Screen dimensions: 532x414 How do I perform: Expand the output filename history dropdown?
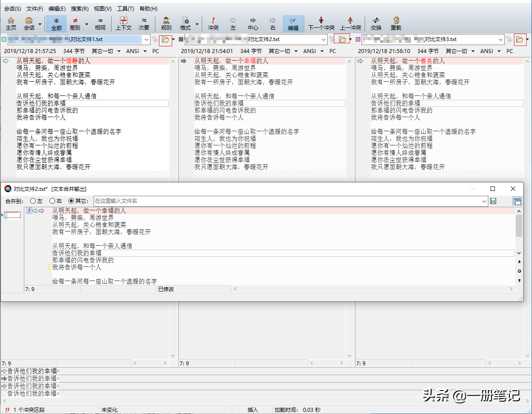pos(483,201)
